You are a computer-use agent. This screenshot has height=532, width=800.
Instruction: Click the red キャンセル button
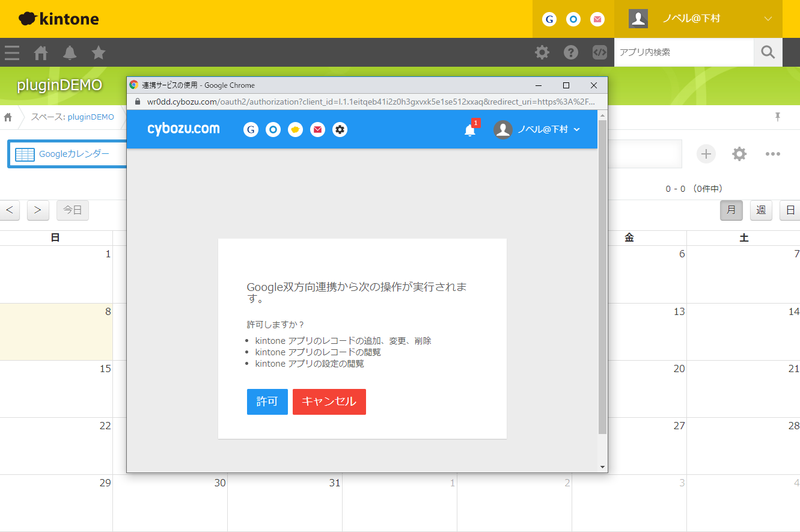point(329,402)
